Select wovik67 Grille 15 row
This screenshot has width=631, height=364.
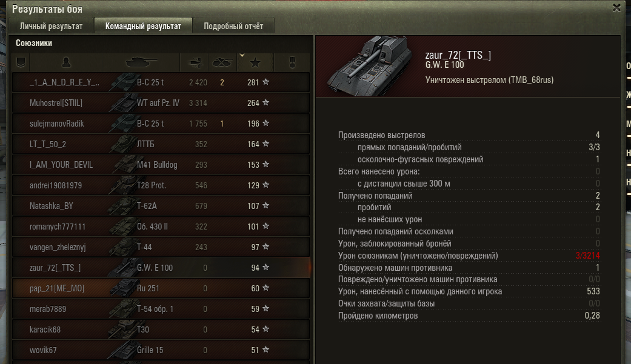coord(161,350)
